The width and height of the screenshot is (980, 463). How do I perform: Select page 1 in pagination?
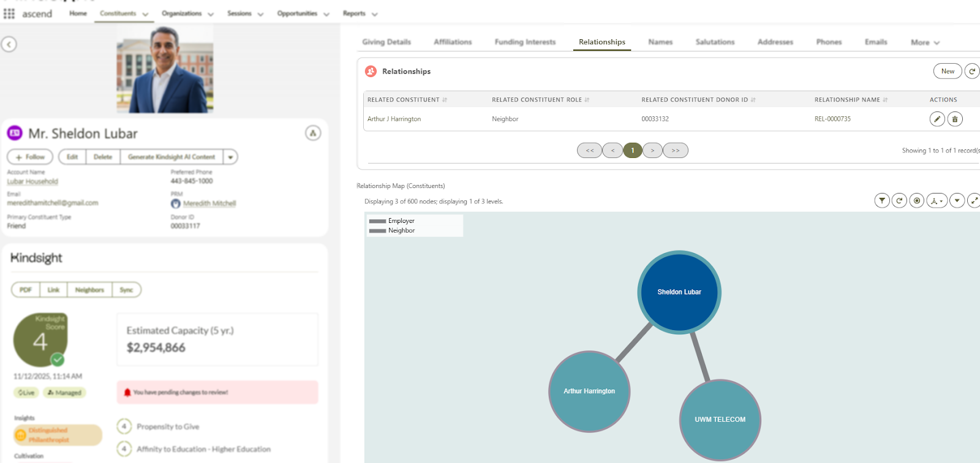tap(633, 150)
